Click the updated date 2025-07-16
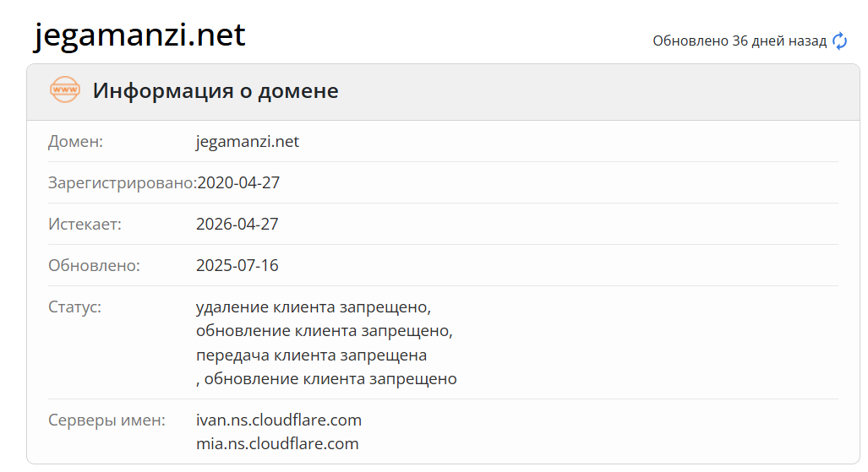The height and width of the screenshot is (472, 868). click(237, 266)
